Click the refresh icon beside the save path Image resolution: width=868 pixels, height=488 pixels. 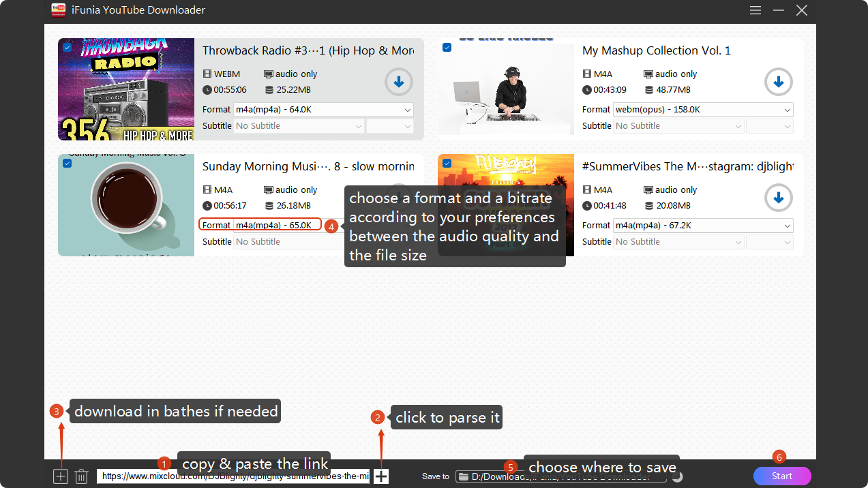coord(677,476)
